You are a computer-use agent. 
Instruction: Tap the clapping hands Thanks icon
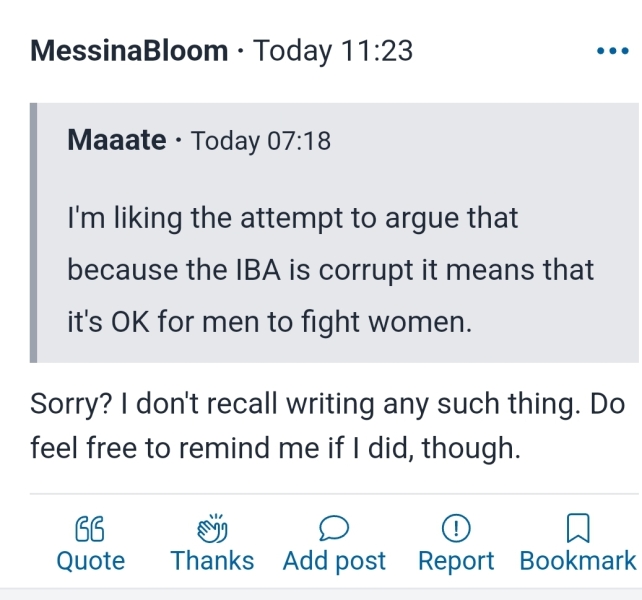coord(212,527)
